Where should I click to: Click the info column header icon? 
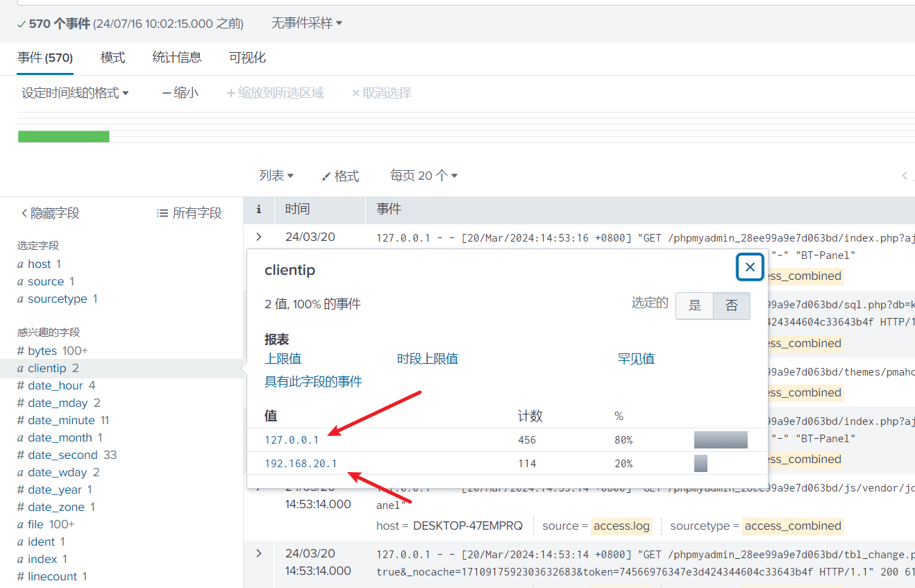pos(259,209)
